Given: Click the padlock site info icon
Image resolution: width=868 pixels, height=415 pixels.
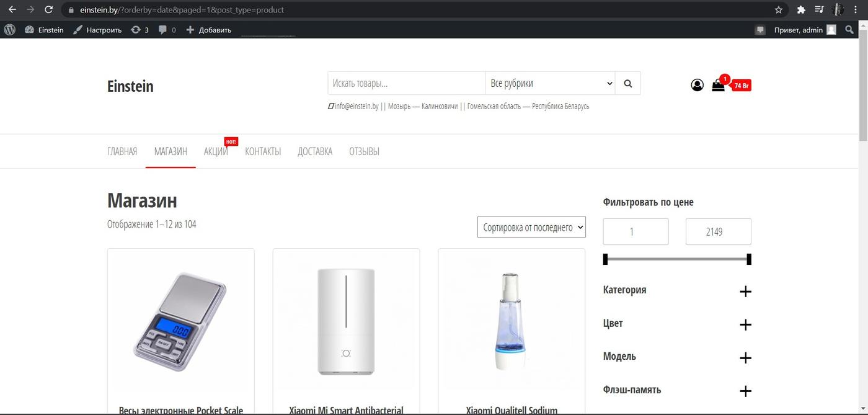Looking at the screenshot, I should click(x=71, y=10).
